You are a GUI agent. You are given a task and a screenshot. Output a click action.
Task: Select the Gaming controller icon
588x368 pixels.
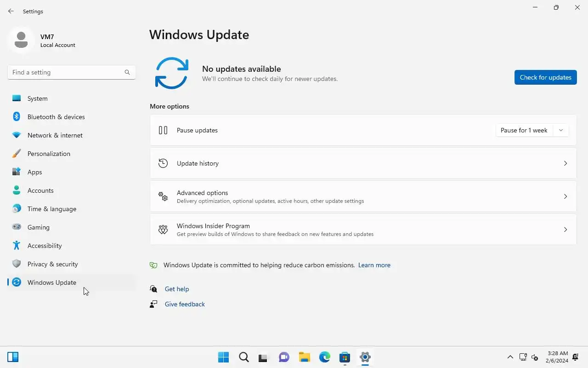(x=17, y=227)
